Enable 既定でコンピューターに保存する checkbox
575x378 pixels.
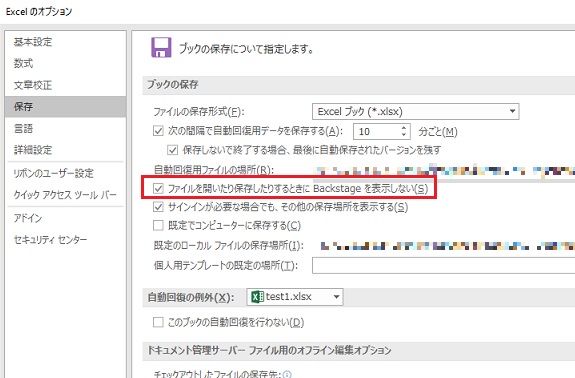(158, 225)
